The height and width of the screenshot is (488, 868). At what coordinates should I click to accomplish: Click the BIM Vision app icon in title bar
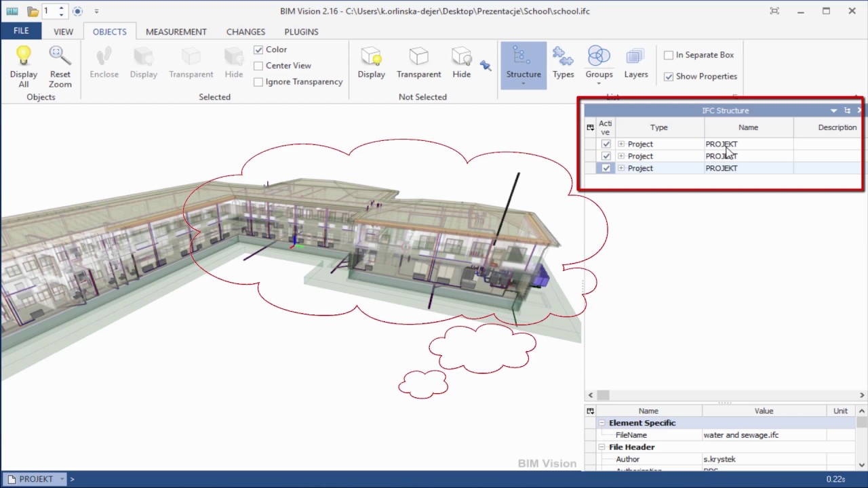pyautogui.click(x=12, y=11)
